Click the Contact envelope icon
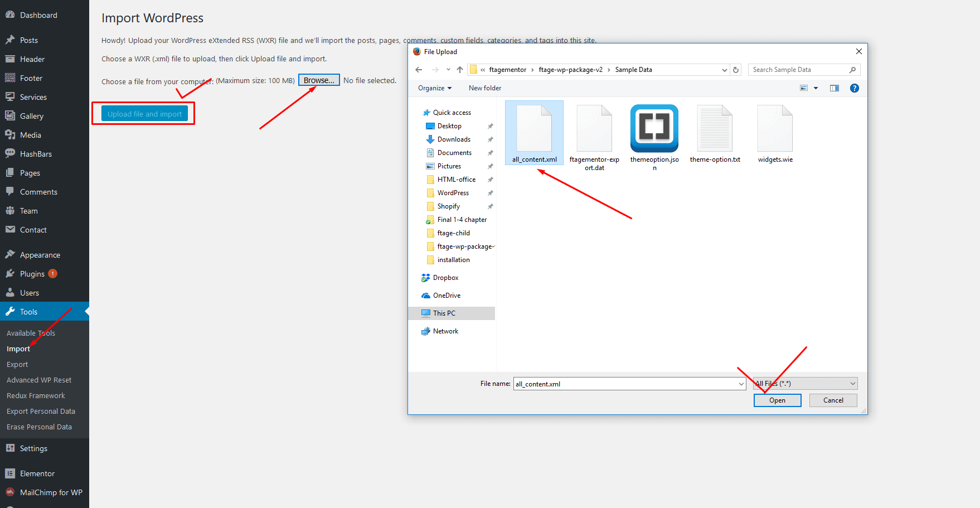Viewport: 980px width, 508px height. [10, 230]
